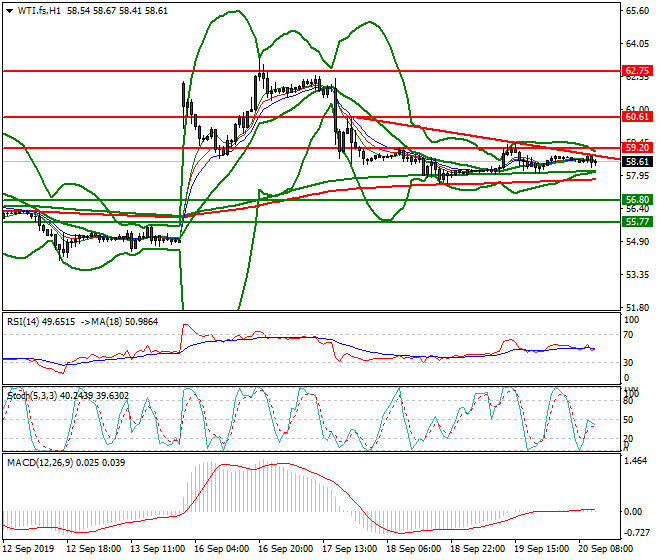Click the -0.727 MACD scale value

[637, 533]
